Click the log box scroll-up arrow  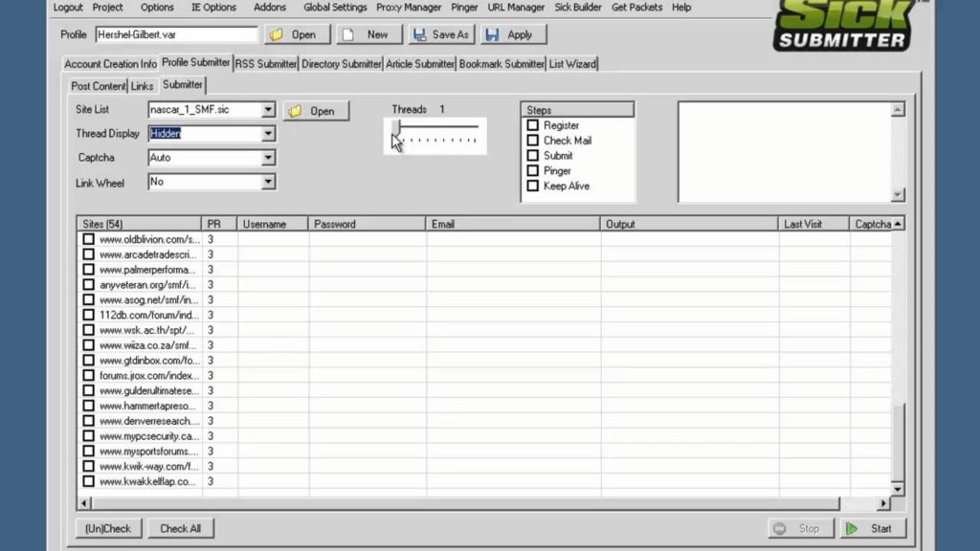(898, 110)
